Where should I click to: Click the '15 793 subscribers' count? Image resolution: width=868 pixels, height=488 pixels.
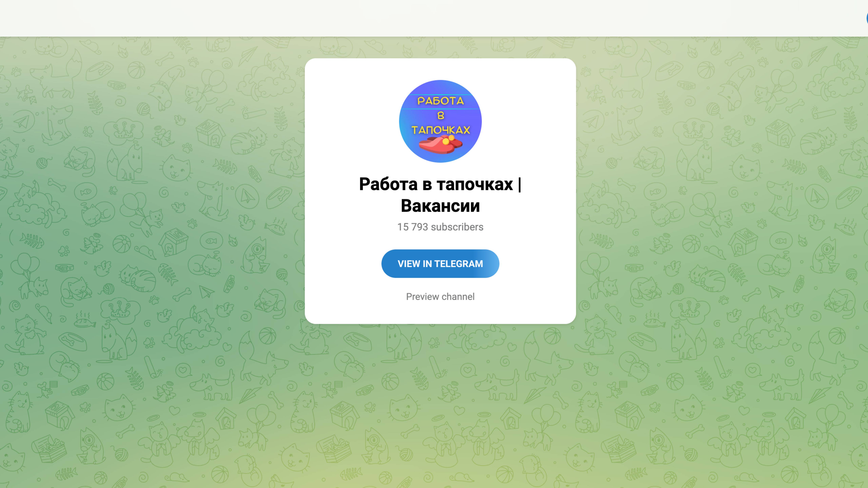point(440,227)
